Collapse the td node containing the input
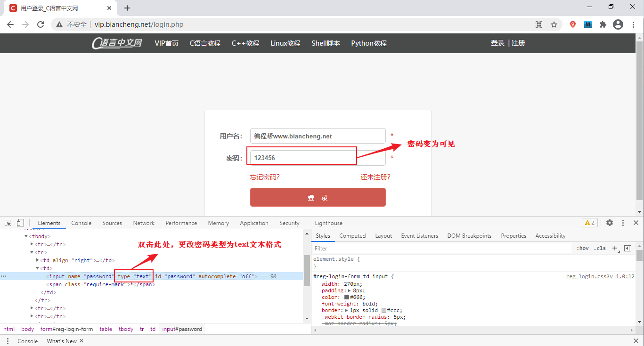 pyautogui.click(x=38, y=268)
